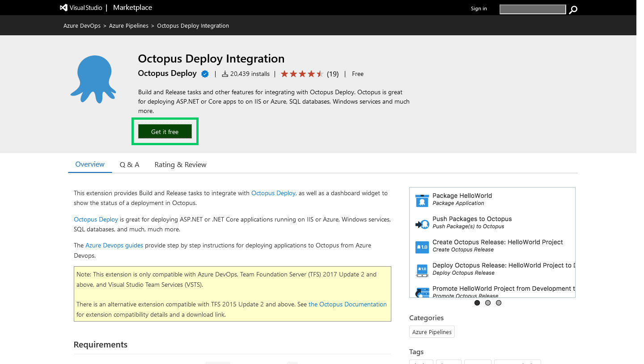Image resolution: width=644 pixels, height=364 pixels.
Task: Open the Q & A tab
Action: pyautogui.click(x=130, y=165)
